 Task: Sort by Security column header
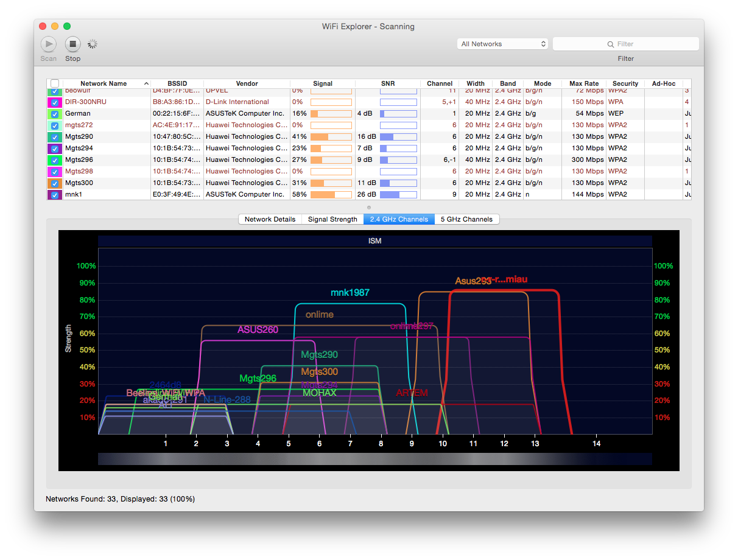(x=625, y=83)
